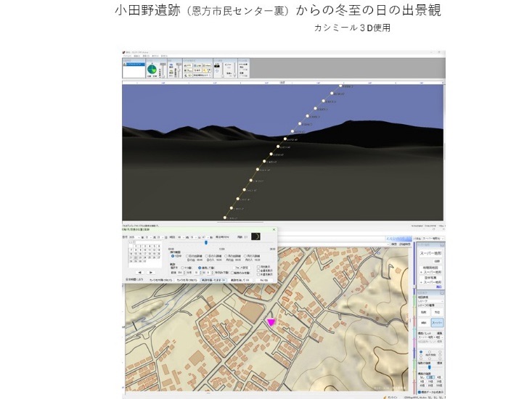The height and width of the screenshot is (399, 532).
Task: Close the sun/moon position dialog
Action: [x=273, y=229]
